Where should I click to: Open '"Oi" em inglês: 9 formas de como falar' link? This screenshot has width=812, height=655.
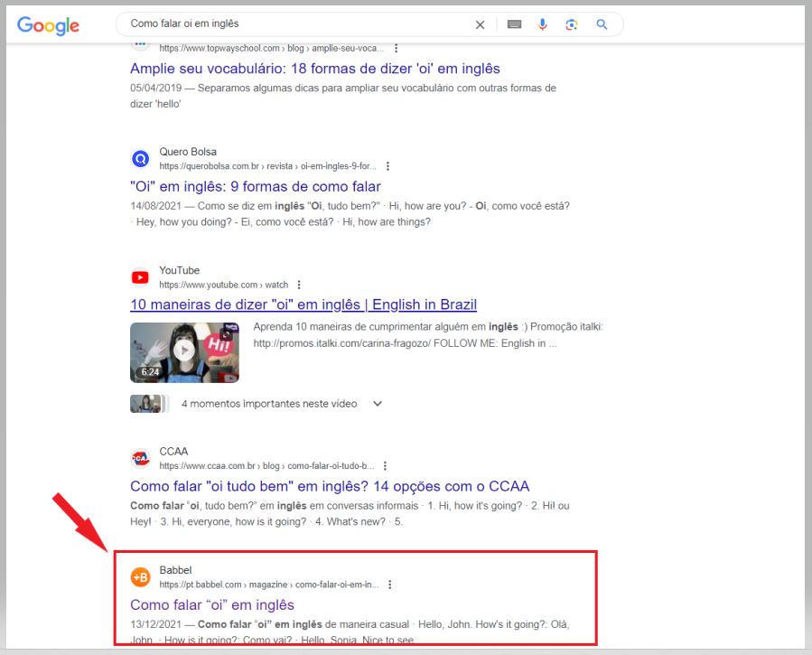point(256,186)
